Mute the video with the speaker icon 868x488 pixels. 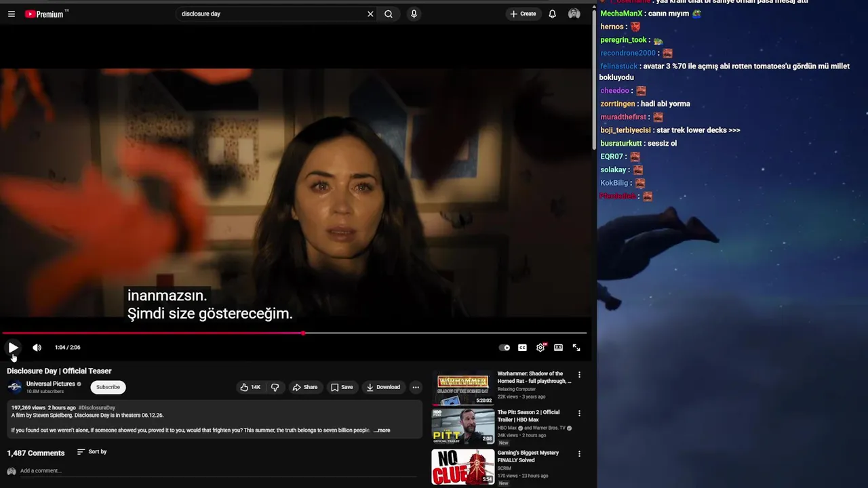[37, 348]
